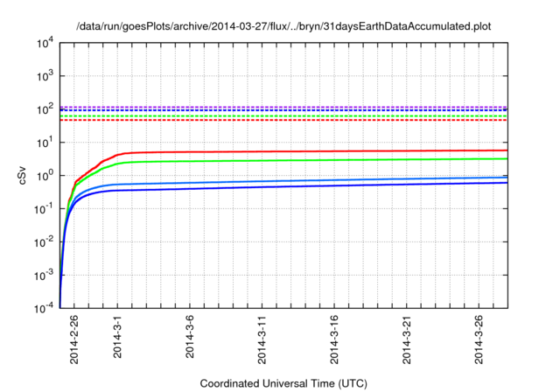Click the 10^1 y-axis tick label

(45, 143)
